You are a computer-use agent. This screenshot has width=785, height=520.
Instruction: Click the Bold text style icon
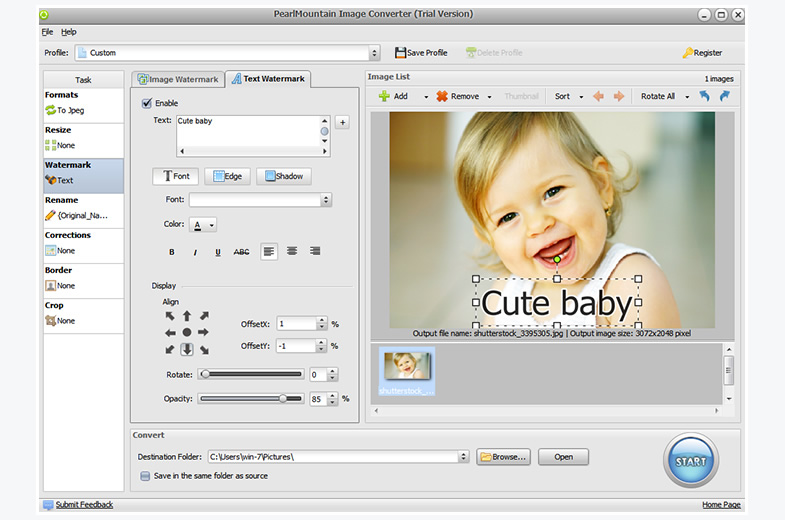coord(171,252)
